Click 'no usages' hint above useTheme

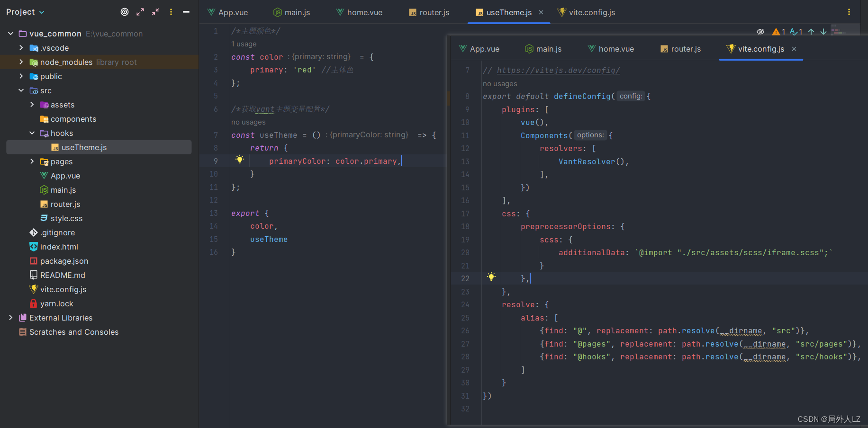tap(248, 122)
